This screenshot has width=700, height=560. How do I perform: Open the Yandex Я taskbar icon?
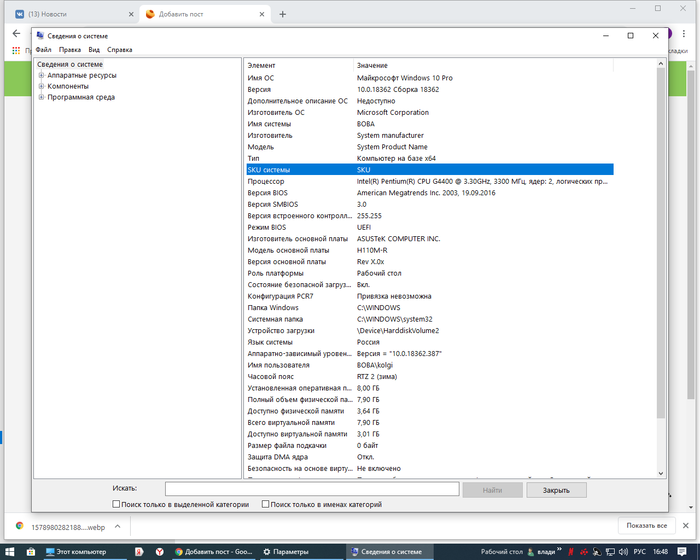[139, 552]
